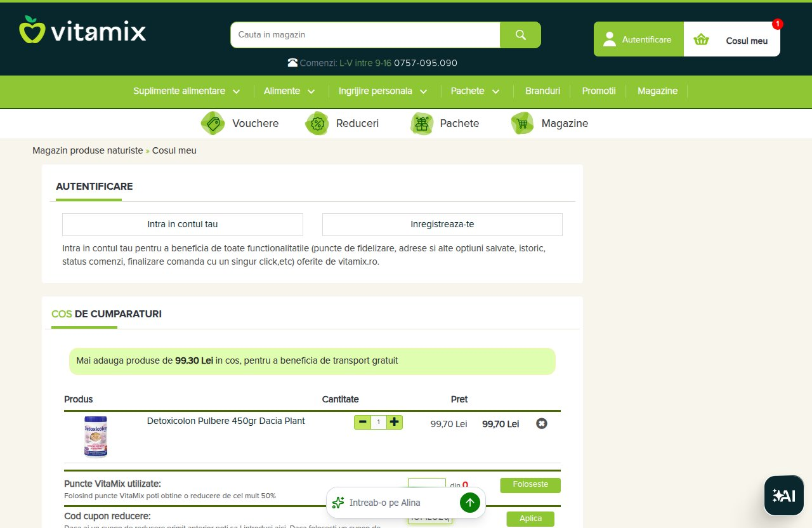The image size is (812, 528).
Task: Expand the Ingrijire personala dropdown
Action: tap(383, 91)
